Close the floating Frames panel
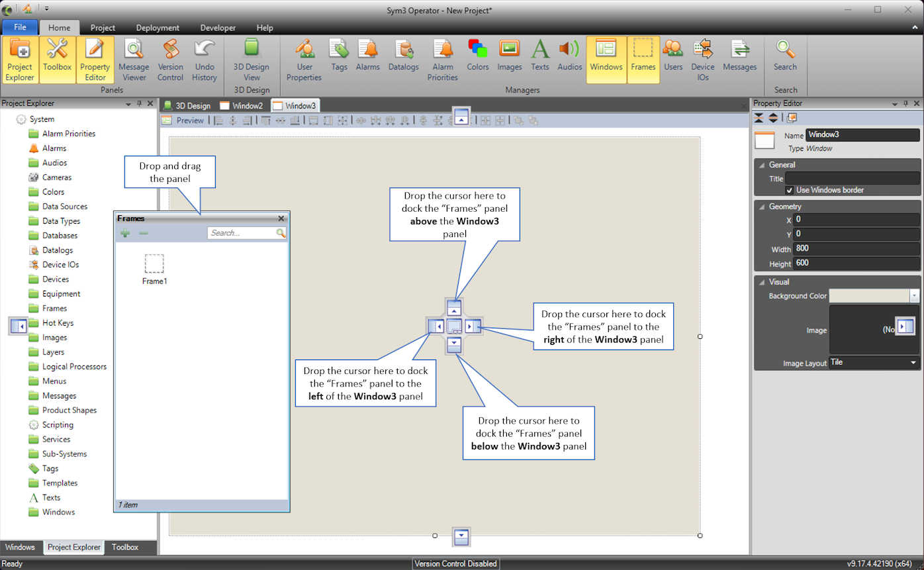The image size is (924, 570). [x=281, y=218]
